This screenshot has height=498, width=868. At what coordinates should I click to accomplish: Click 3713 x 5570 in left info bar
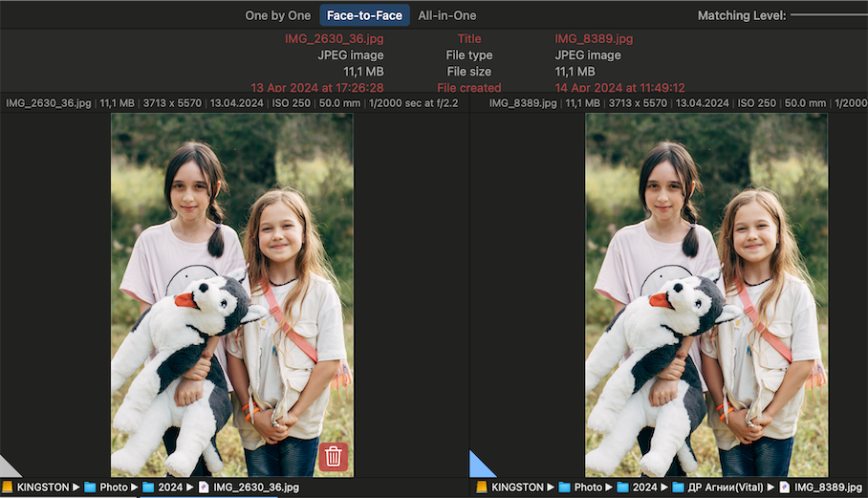pyautogui.click(x=172, y=103)
